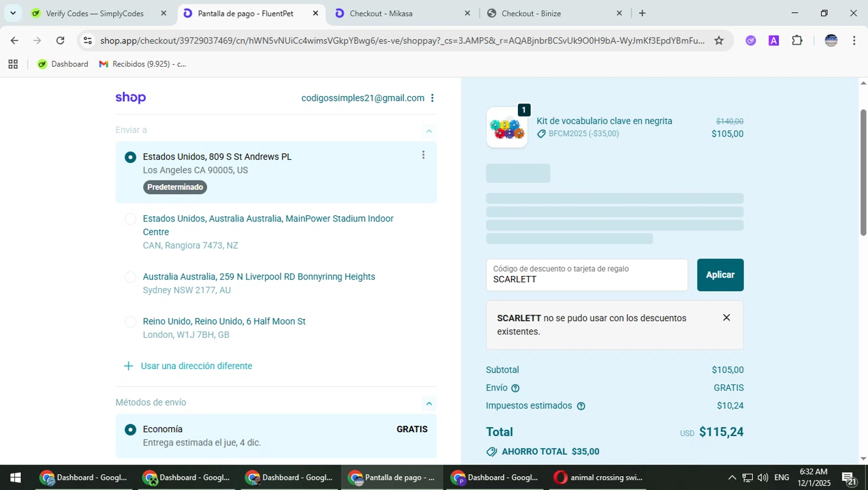Click the Aplicar button
Viewport: 868px width, 490px height.
[720, 275]
